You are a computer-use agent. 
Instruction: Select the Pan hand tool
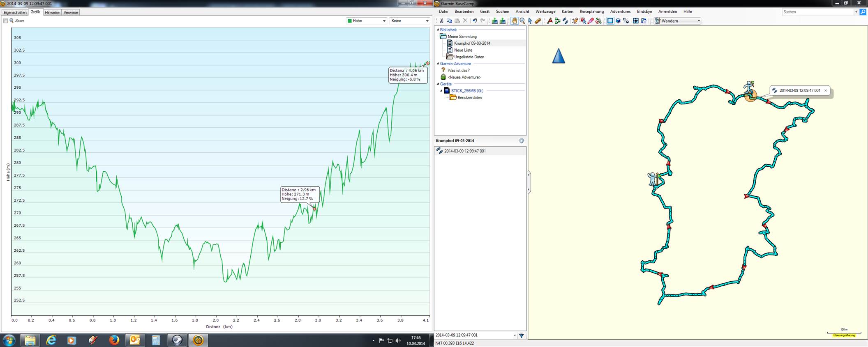pyautogui.click(x=514, y=21)
